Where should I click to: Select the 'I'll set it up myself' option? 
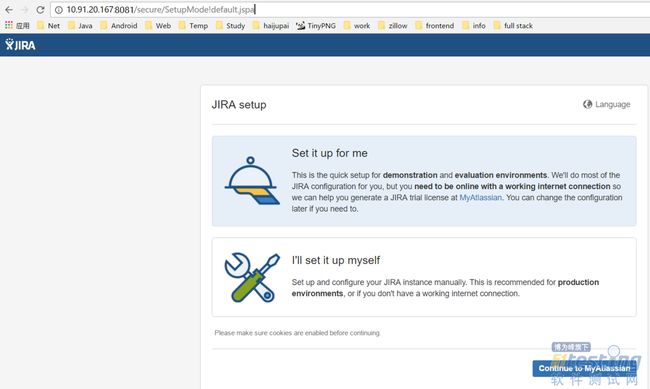[x=424, y=277]
